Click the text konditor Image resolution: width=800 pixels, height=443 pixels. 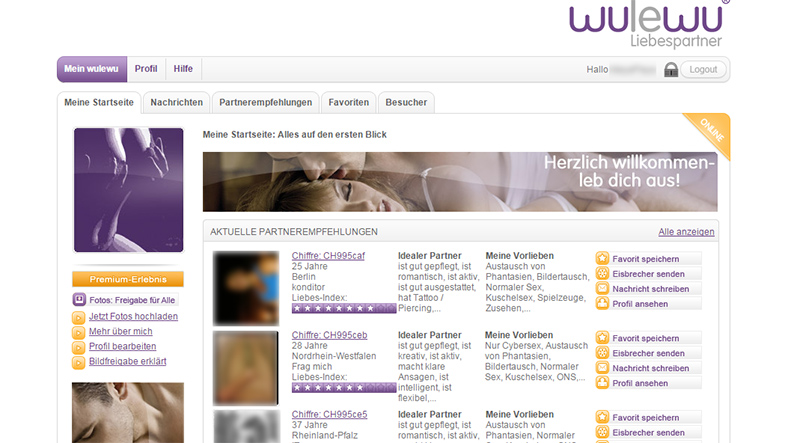[308, 287]
